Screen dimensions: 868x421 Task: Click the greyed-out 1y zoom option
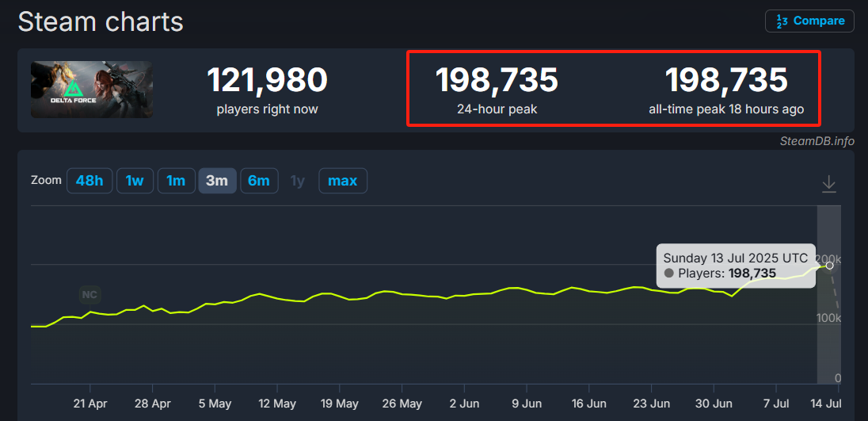coord(297,181)
